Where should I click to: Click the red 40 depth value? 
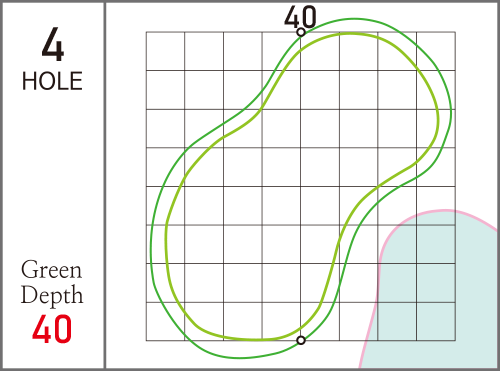[x=52, y=329]
